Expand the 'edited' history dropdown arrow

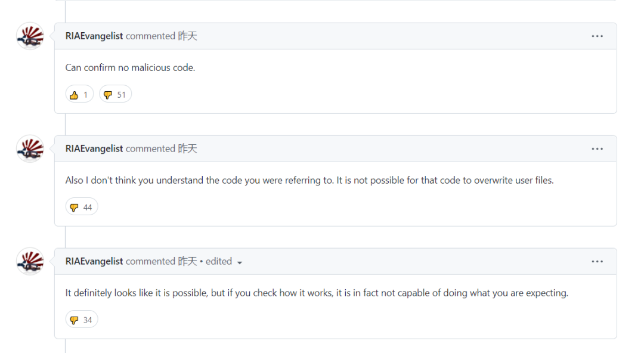pyautogui.click(x=240, y=262)
